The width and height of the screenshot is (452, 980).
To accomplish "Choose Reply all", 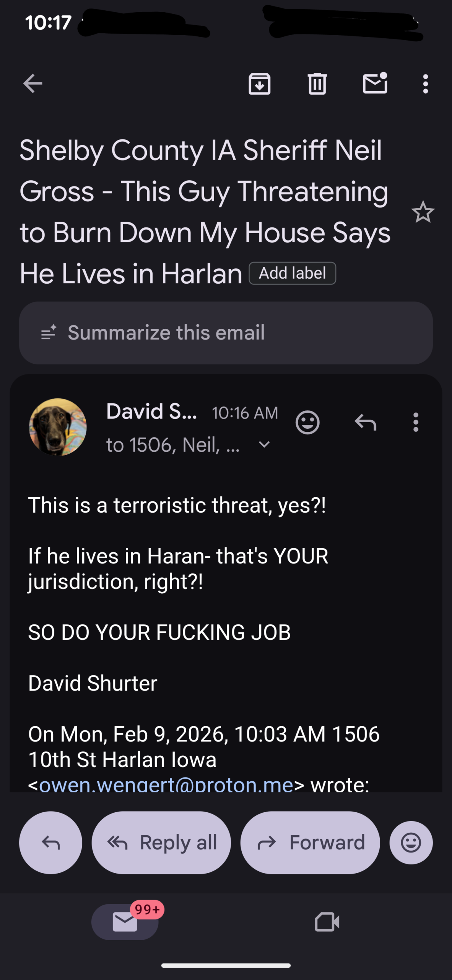I will click(x=161, y=843).
